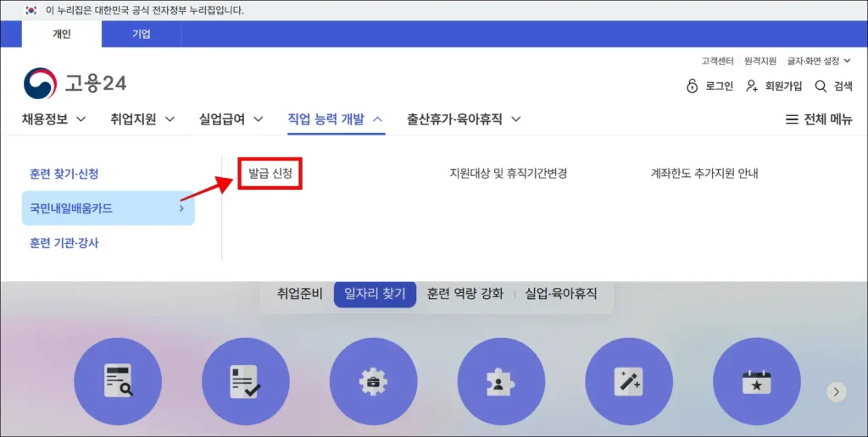Click the magic wand note circle icon
868x437 pixels.
click(x=629, y=381)
